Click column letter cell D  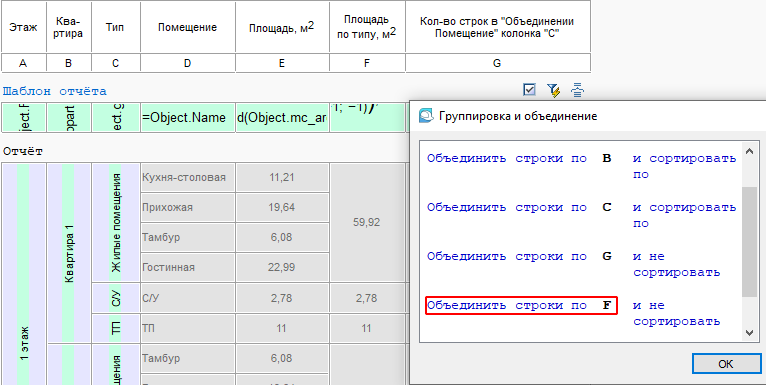pyautogui.click(x=188, y=63)
